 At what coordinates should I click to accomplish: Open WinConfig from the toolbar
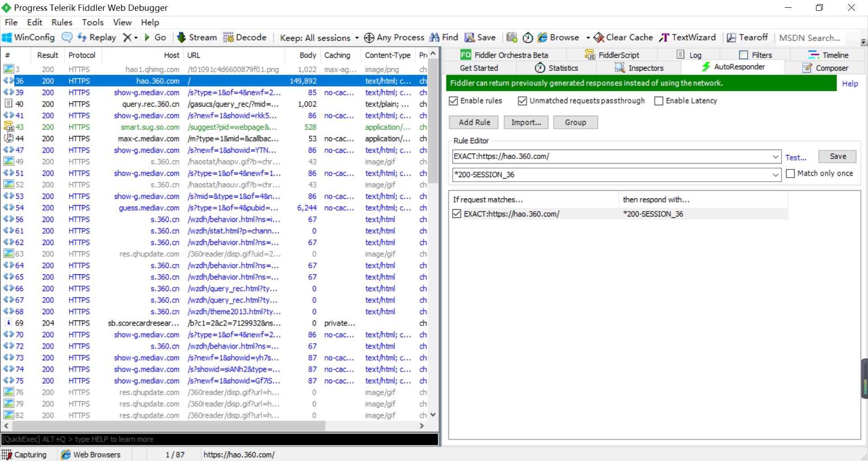click(x=28, y=38)
